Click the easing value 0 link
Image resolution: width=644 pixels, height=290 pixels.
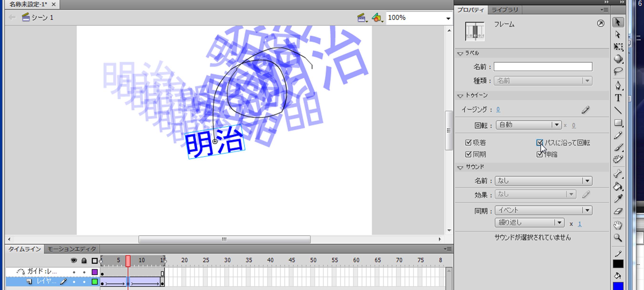pyautogui.click(x=498, y=109)
